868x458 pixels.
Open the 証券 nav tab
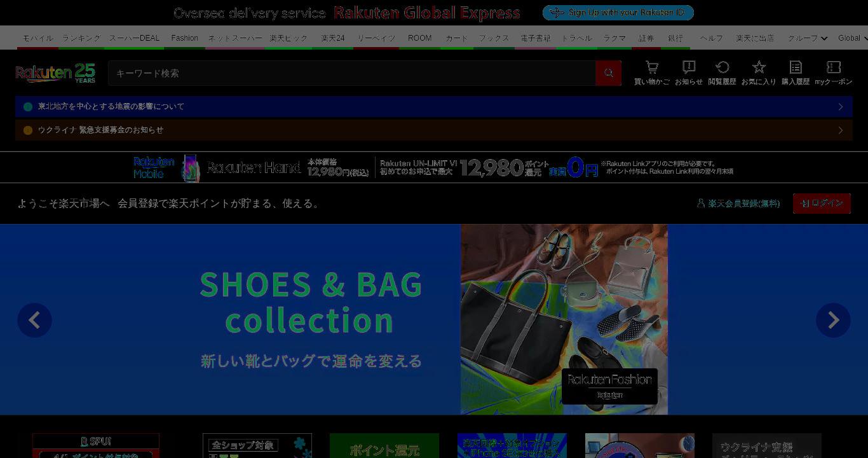[646, 38]
